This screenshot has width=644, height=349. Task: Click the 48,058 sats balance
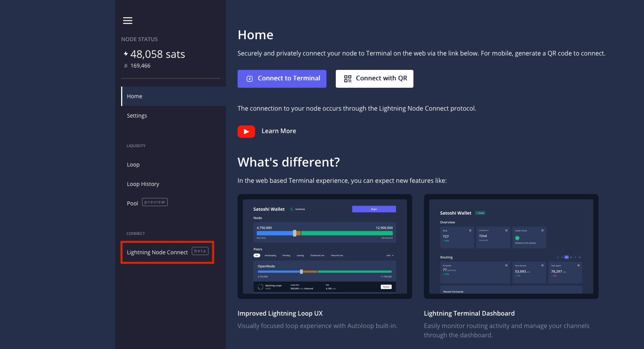tap(158, 54)
